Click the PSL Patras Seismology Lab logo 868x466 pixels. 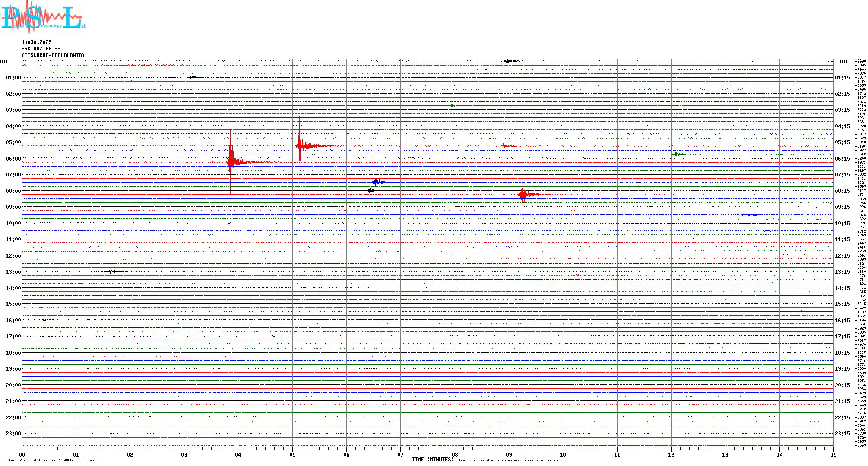click(44, 16)
